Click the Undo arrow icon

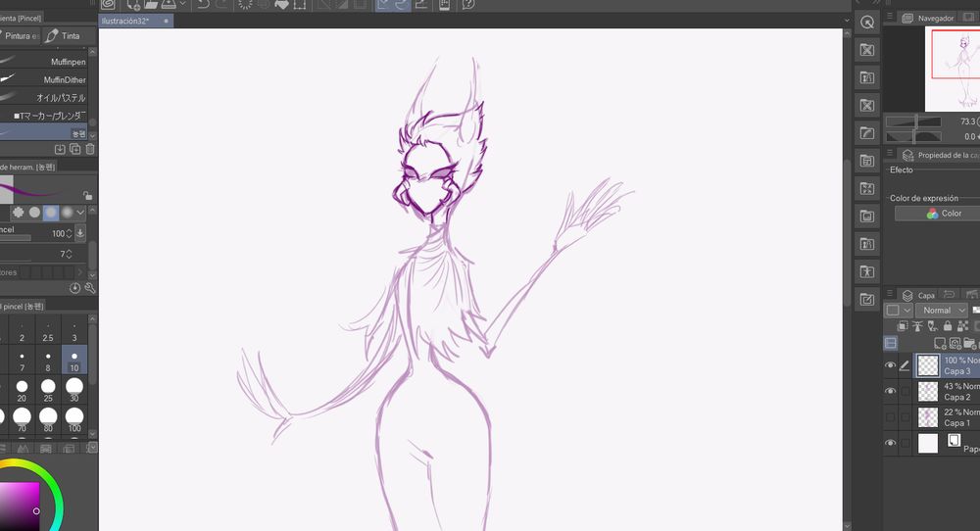point(203,4)
